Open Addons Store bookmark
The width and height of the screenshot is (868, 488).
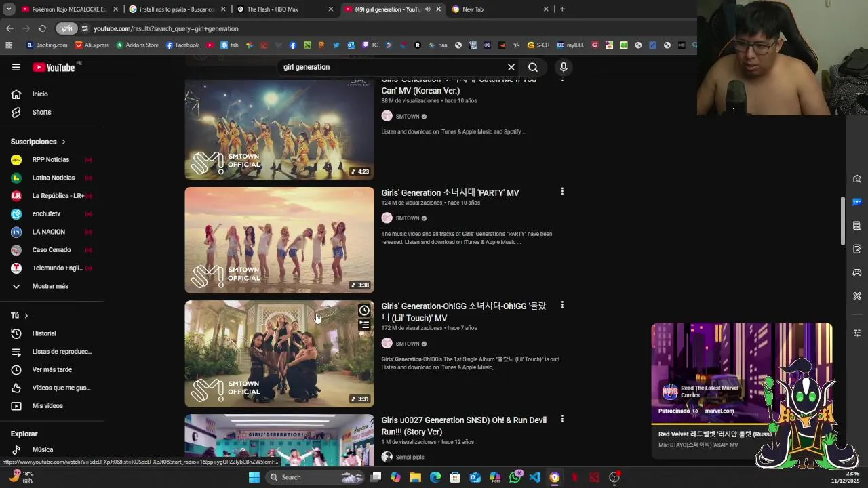tap(138, 45)
